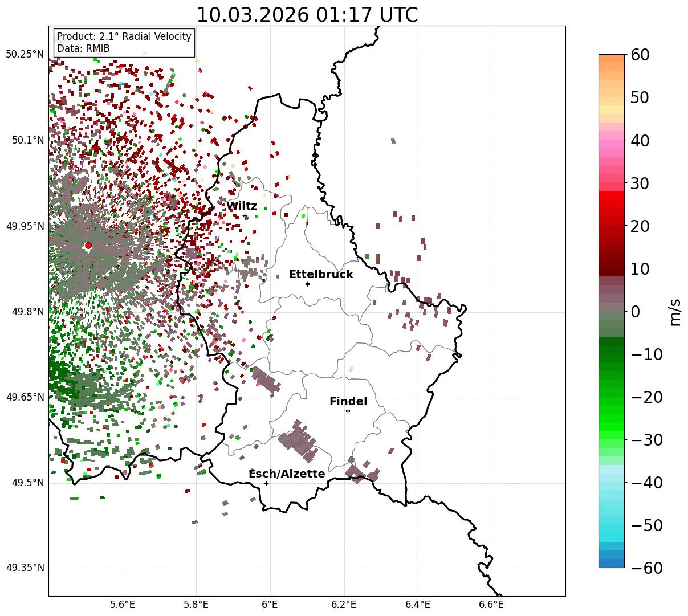The image size is (688, 616).
Task: Click the colorbar tick label −40
Action: 647,483
